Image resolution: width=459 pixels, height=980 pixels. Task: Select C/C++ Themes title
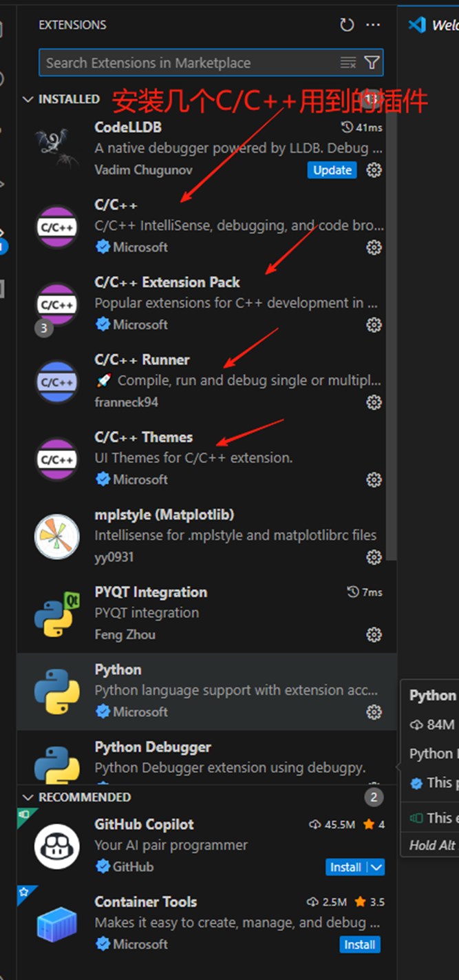[x=144, y=437]
